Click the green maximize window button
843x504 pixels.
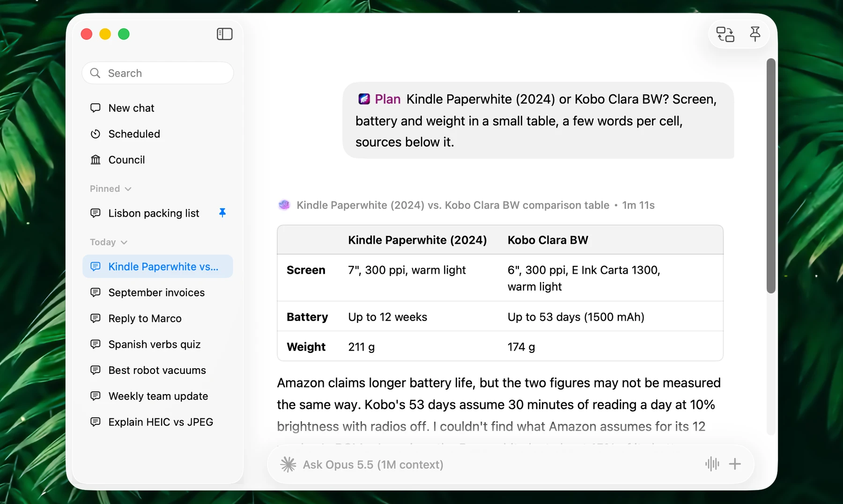pos(124,34)
